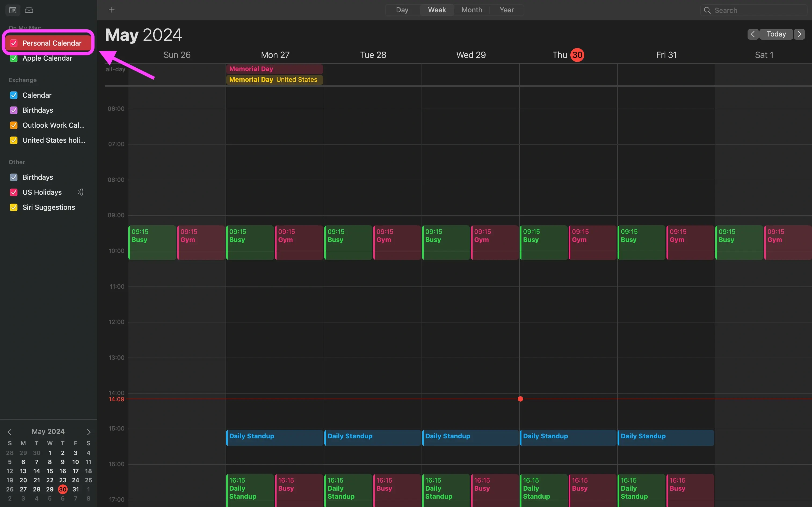Click the US Holidays broadcast sharing icon

click(x=81, y=192)
